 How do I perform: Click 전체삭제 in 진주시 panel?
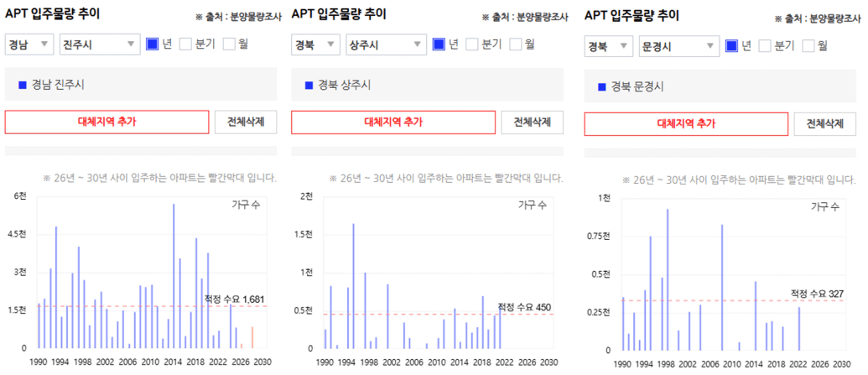[x=246, y=122]
